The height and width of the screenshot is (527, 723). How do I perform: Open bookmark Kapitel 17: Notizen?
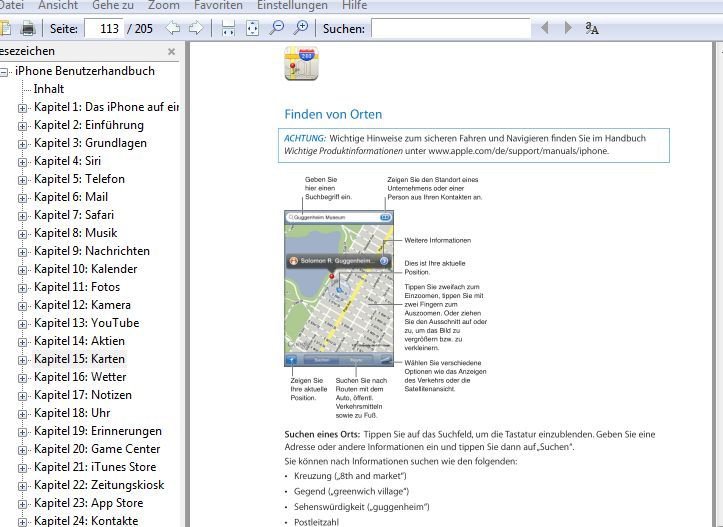click(83, 395)
